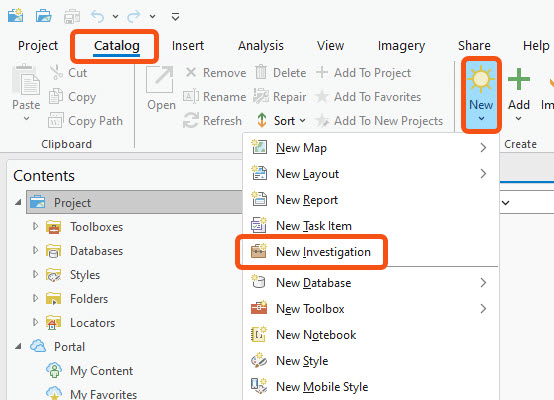Collapse the Portal tree node
The height and width of the screenshot is (400, 554).
click(18, 347)
